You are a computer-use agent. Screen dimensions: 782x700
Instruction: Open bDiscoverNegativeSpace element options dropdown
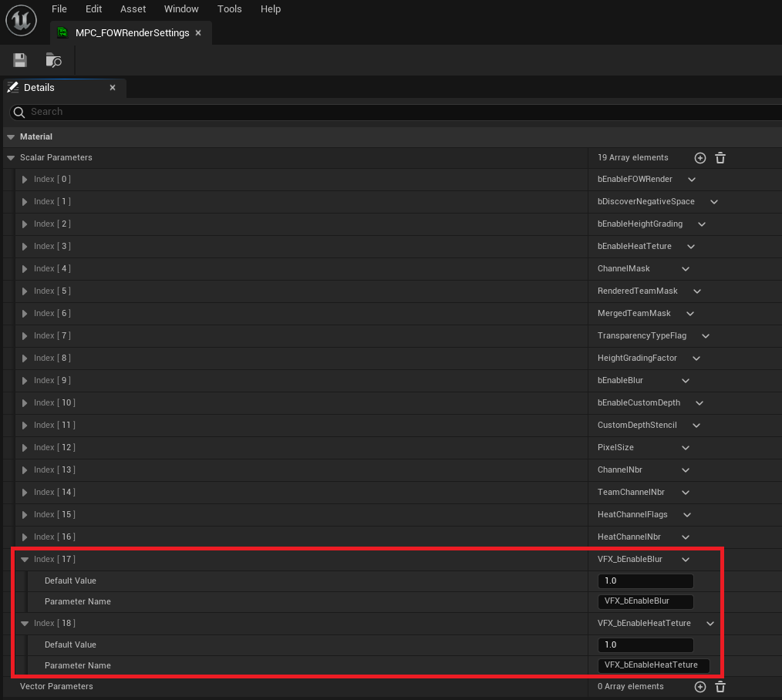(714, 202)
